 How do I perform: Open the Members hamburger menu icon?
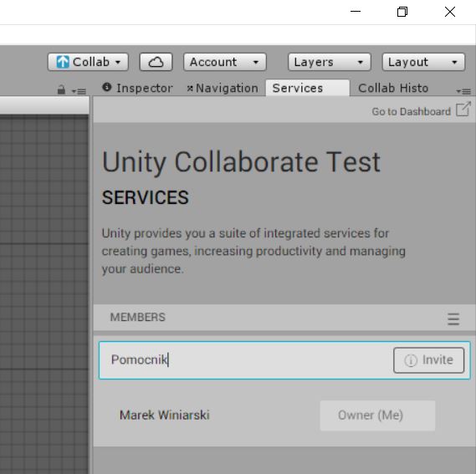pos(453,319)
